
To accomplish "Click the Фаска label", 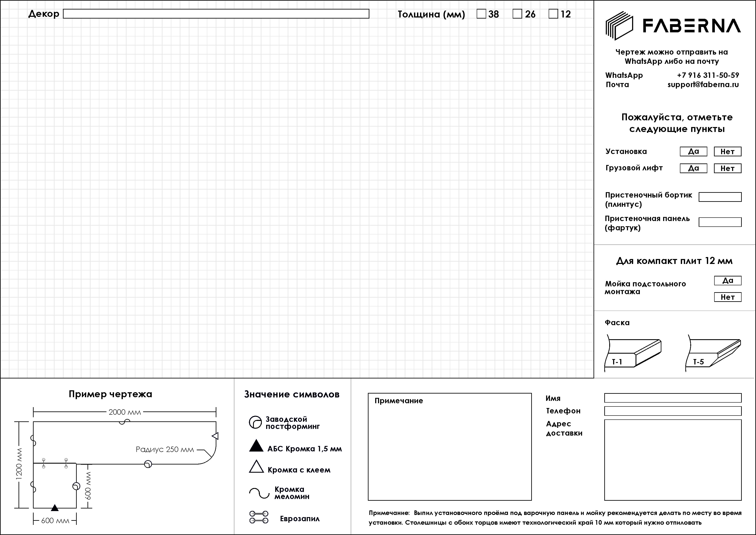I will (617, 323).
